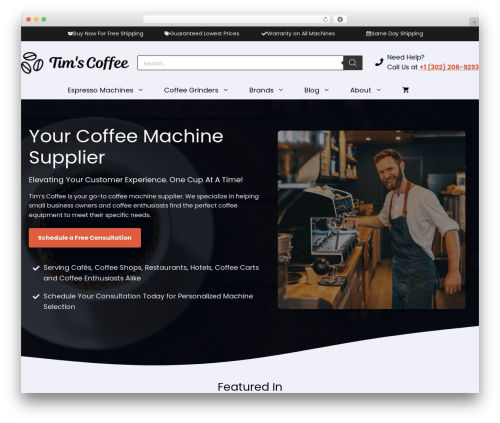Click Buy Now For Free Shipping text
Viewport: 500px width, 423px height.
pyautogui.click(x=108, y=34)
